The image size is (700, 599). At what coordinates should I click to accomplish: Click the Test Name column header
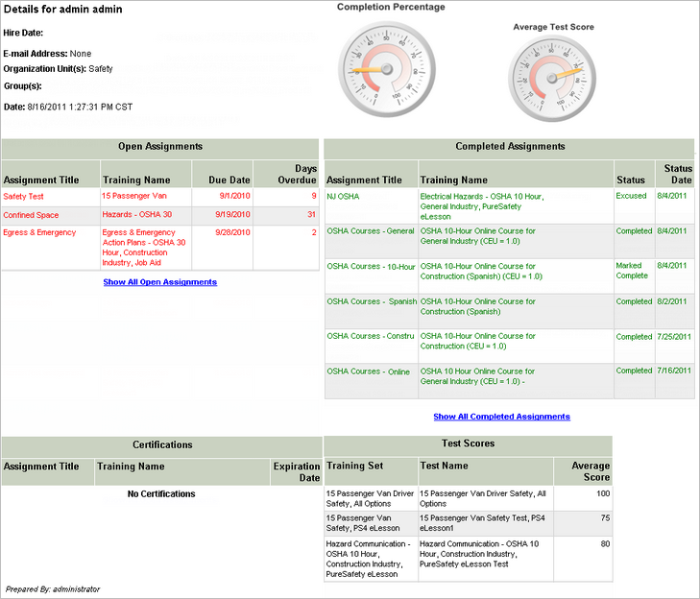pos(444,466)
